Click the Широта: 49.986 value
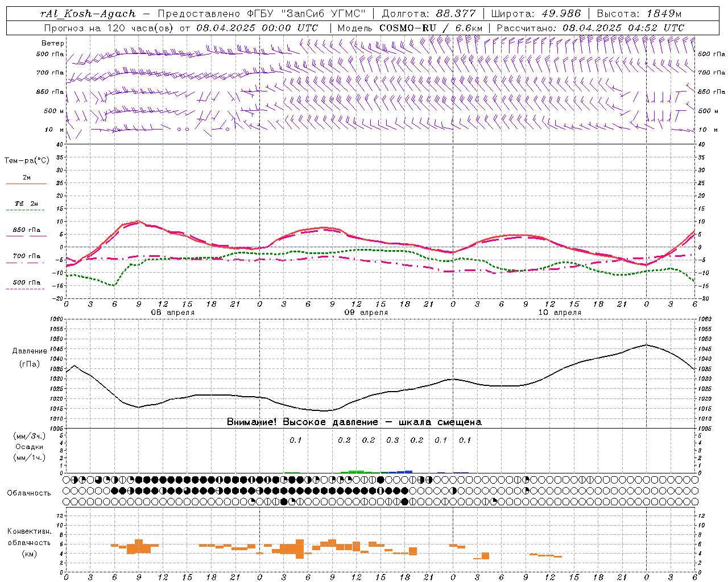This screenshot has height=582, width=728. pos(536,14)
